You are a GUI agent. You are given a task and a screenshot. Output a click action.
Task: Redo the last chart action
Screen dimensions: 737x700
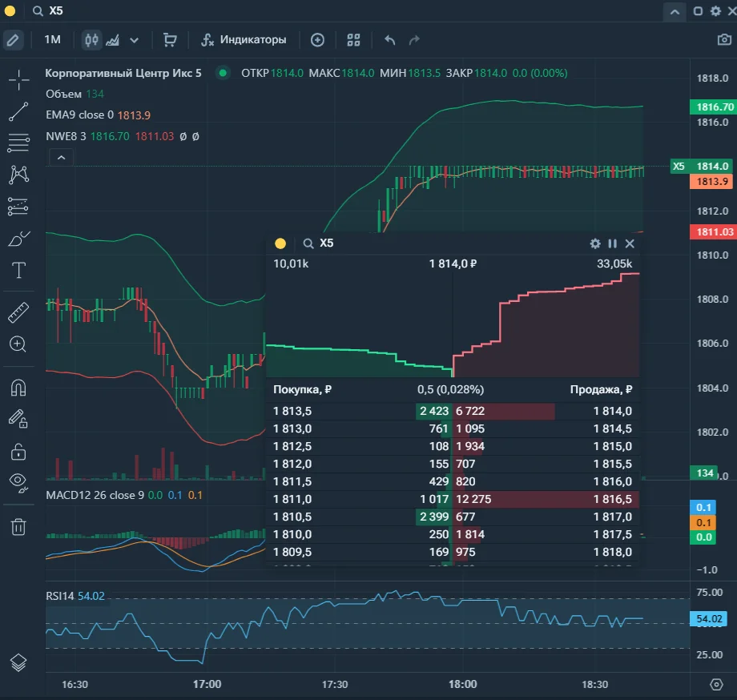414,40
